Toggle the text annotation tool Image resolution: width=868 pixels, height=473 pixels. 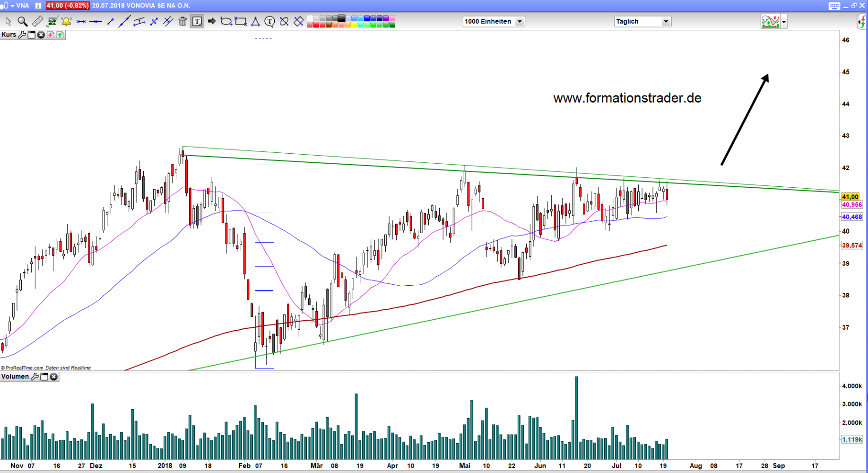click(x=197, y=21)
